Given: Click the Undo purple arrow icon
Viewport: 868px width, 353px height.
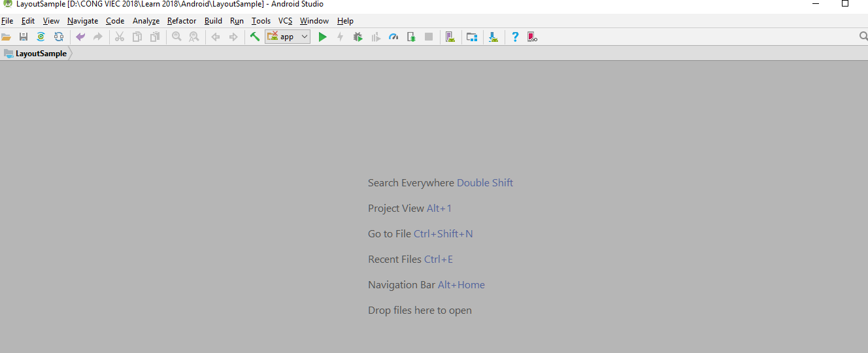Looking at the screenshot, I should pos(80,37).
